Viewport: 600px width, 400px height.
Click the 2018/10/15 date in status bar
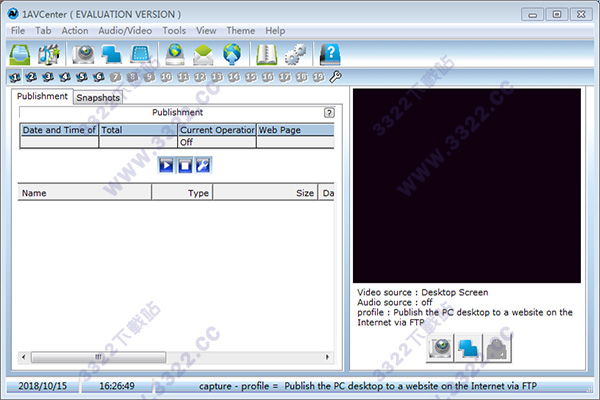(42, 386)
